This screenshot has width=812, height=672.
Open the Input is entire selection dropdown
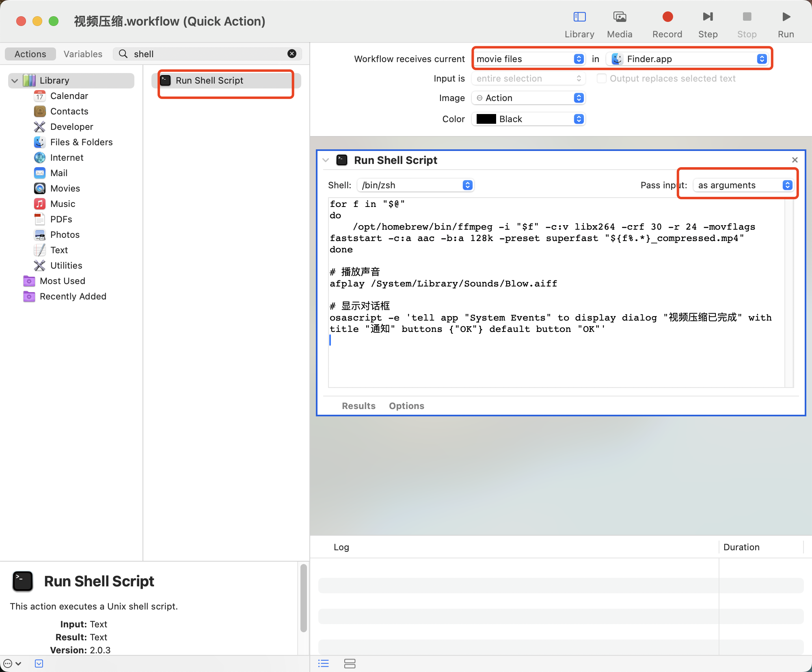pos(529,78)
